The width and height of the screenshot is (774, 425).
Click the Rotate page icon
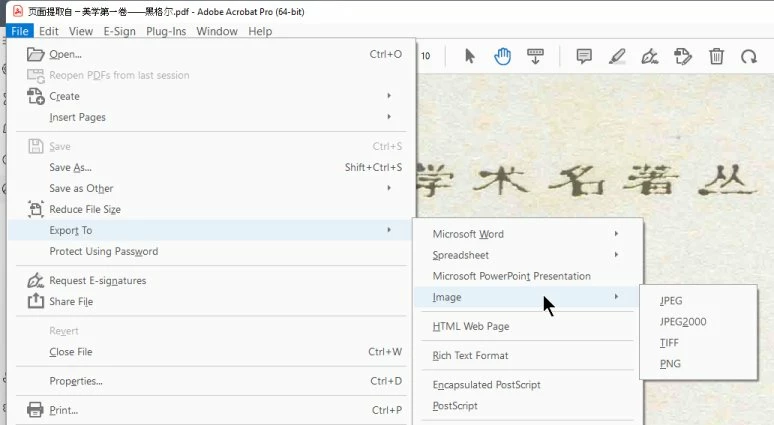point(749,56)
